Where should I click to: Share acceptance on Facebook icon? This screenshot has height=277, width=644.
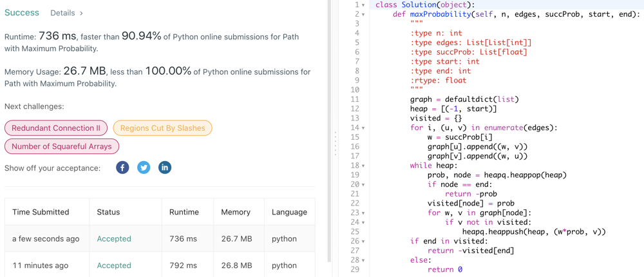pyautogui.click(x=122, y=167)
